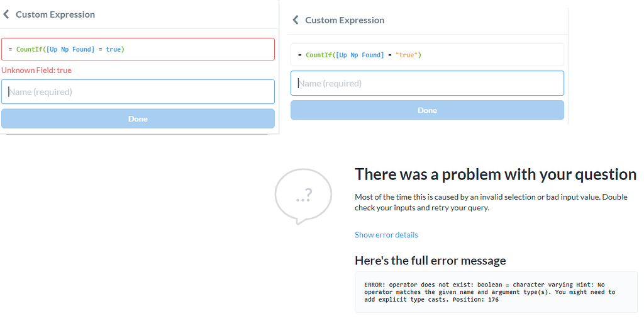Click right panel Custom Expression title
Screen dimensions: 644x323
coord(345,20)
